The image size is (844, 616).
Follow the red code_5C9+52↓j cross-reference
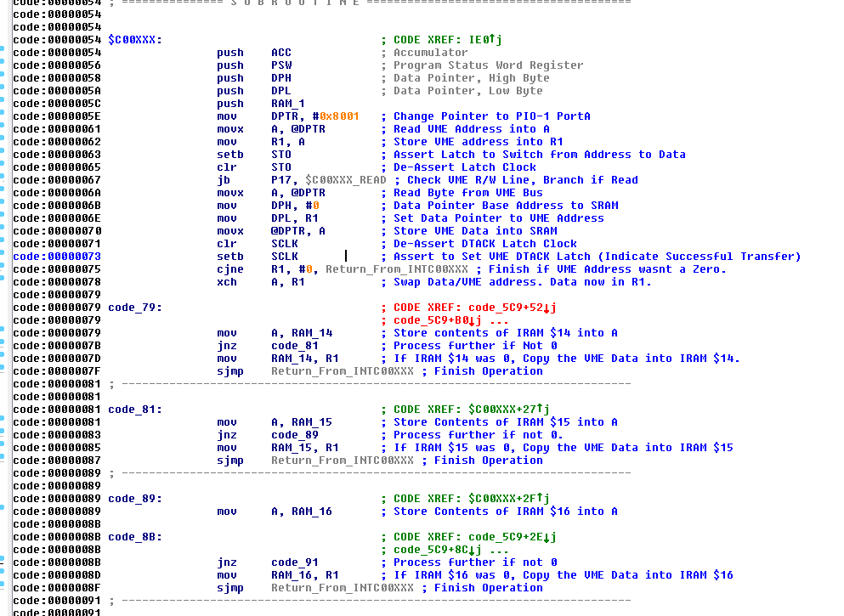coord(513,308)
